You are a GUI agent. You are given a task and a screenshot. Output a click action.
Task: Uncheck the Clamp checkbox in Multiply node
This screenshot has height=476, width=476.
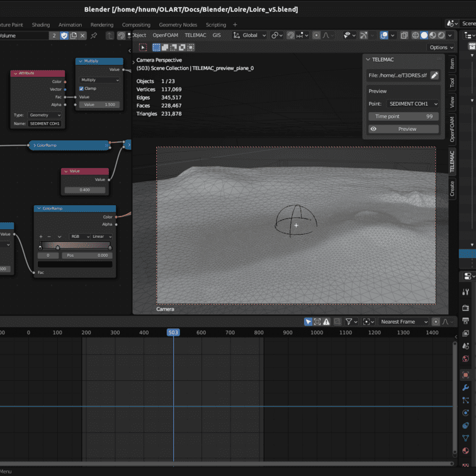click(82, 88)
